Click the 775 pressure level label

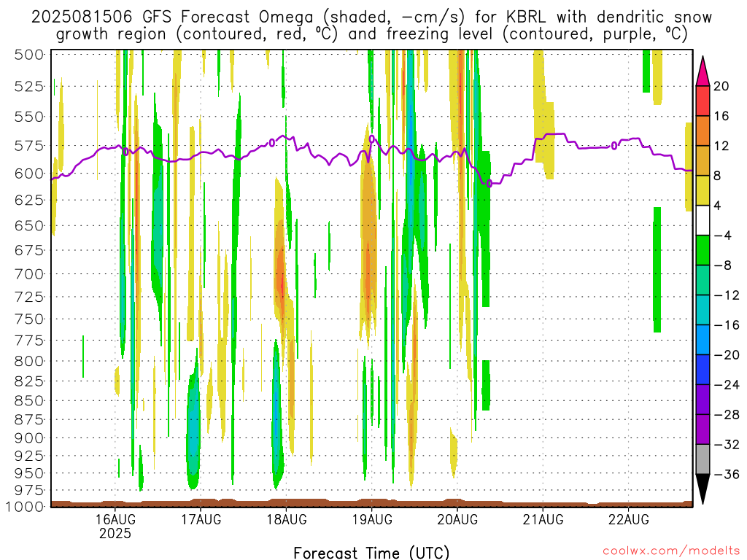pos(29,341)
